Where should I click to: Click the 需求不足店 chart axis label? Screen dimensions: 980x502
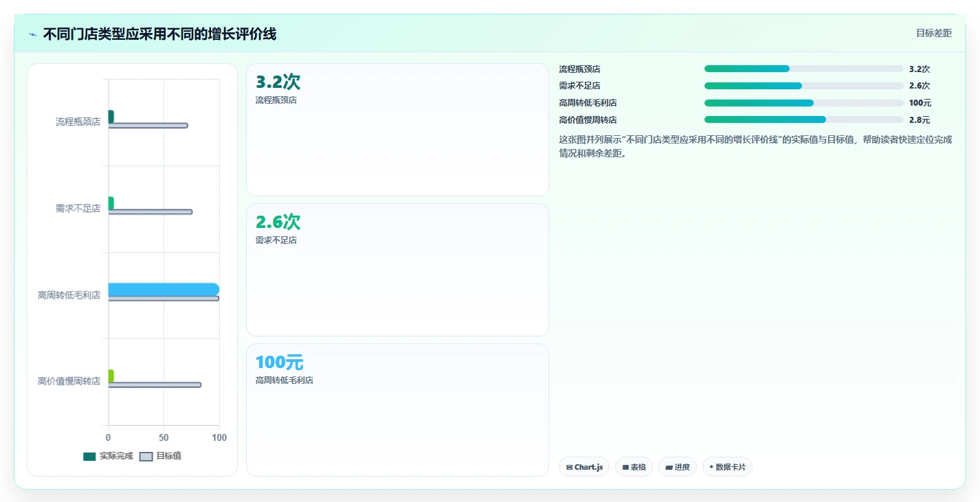coord(78,209)
